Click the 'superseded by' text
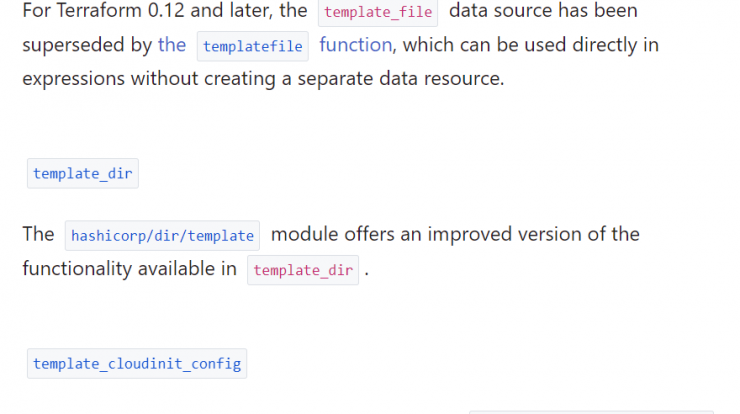This screenshot has width=740, height=414. pos(87,45)
